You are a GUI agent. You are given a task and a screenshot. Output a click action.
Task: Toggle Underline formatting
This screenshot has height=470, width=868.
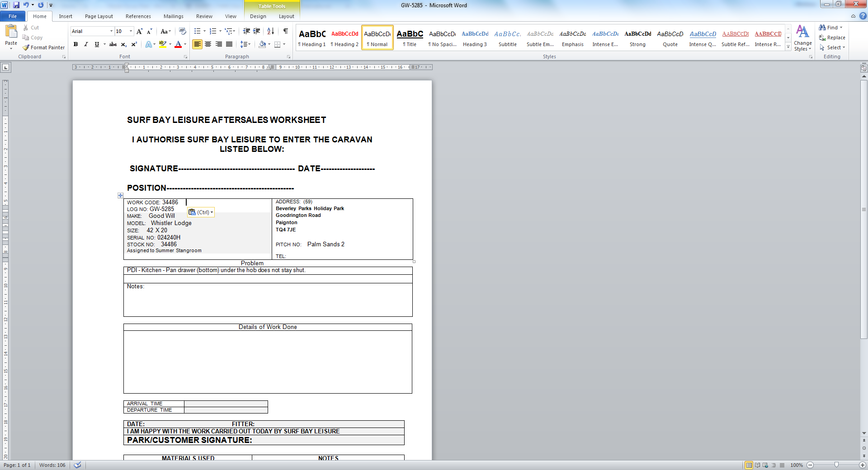97,44
